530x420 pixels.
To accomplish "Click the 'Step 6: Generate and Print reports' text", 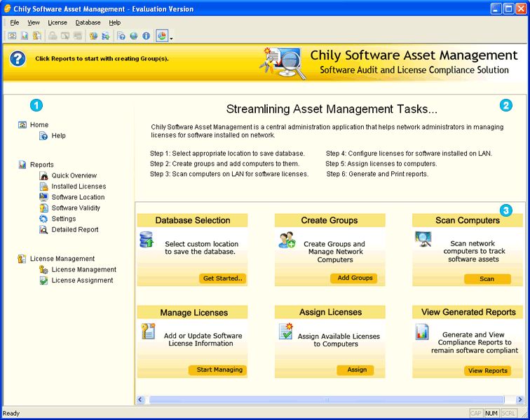I will [377, 174].
